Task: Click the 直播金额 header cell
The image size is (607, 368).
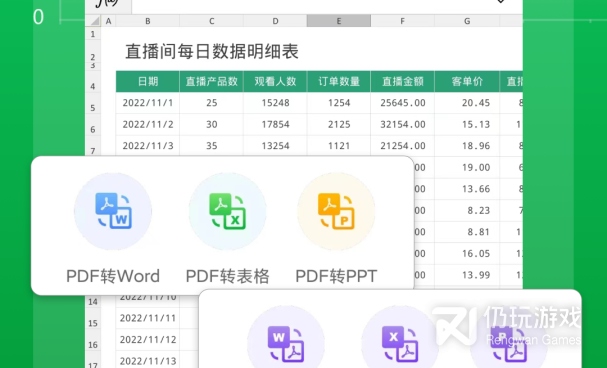Action: (403, 81)
